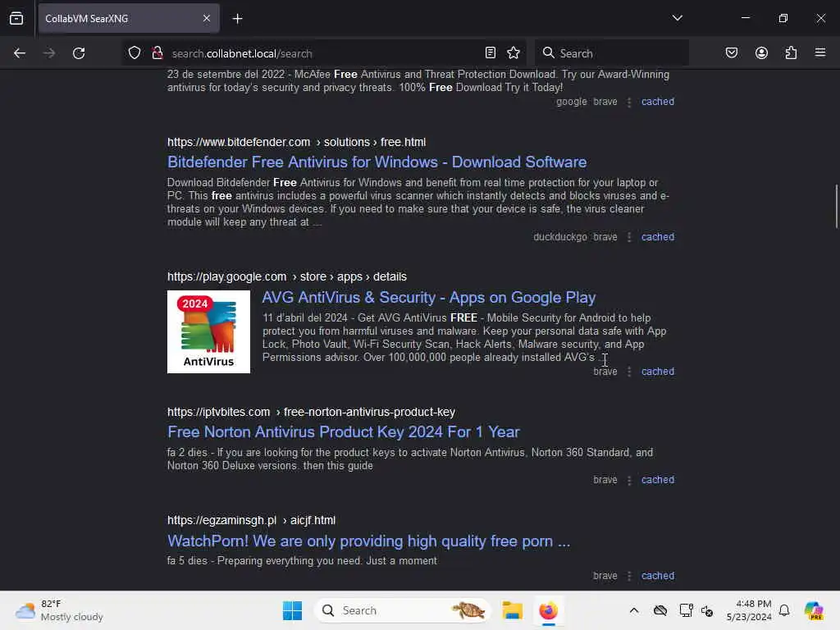Click 'google' engine label on McAfee result
Screen dimensions: 840x630
pyautogui.click(x=571, y=101)
